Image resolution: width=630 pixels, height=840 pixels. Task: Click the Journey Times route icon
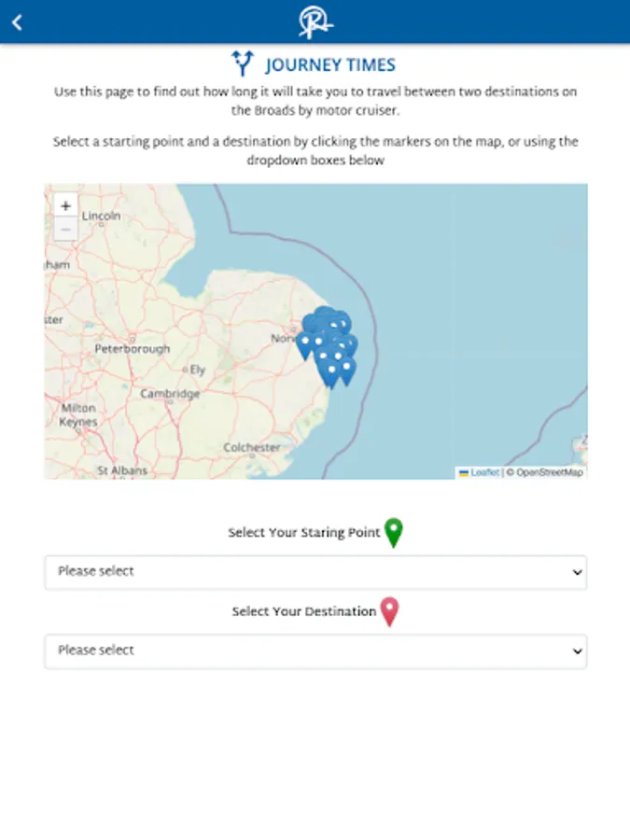(x=243, y=64)
